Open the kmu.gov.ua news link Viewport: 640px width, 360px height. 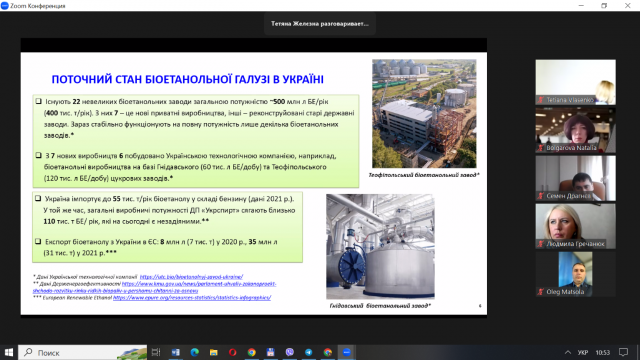pyautogui.click(x=155, y=287)
